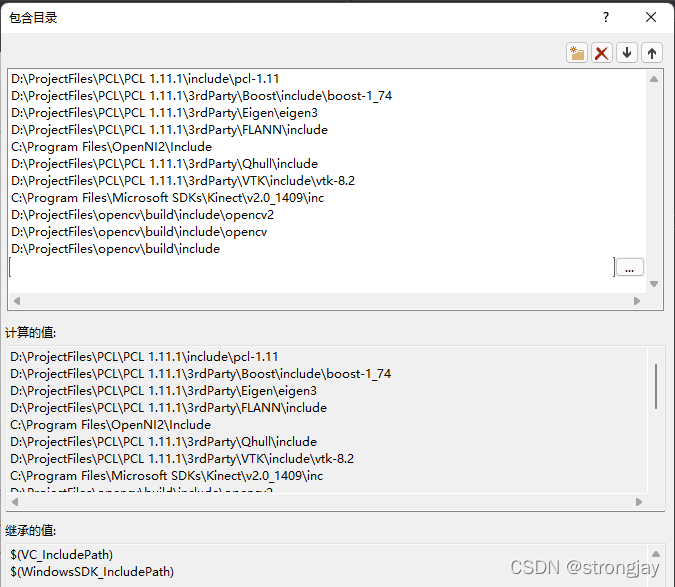Click left arrow of 计算的值 horizontal scrollbar

15,502
